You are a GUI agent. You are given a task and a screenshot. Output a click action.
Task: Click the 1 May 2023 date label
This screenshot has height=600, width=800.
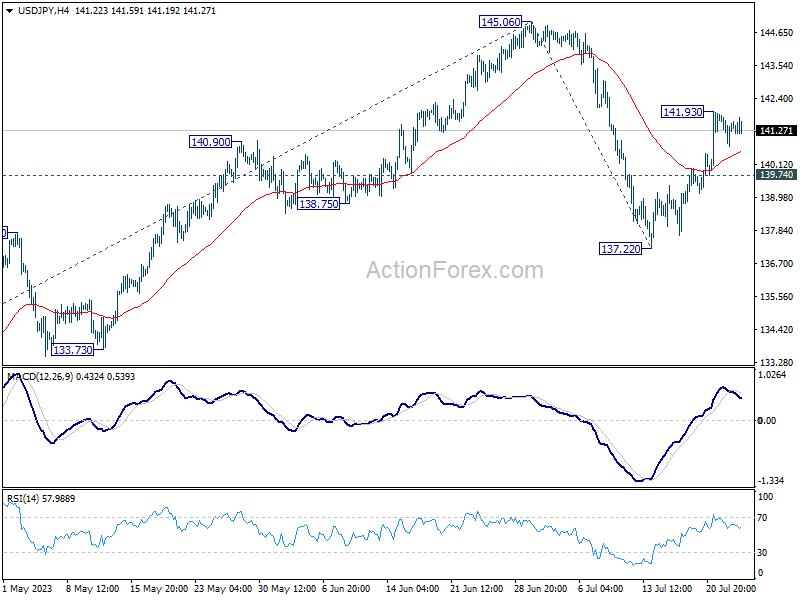[x=28, y=589]
